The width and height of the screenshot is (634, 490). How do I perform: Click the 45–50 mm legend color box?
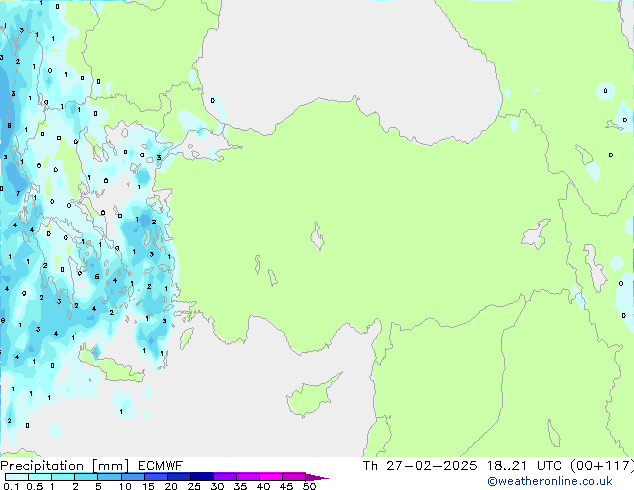pos(294,477)
